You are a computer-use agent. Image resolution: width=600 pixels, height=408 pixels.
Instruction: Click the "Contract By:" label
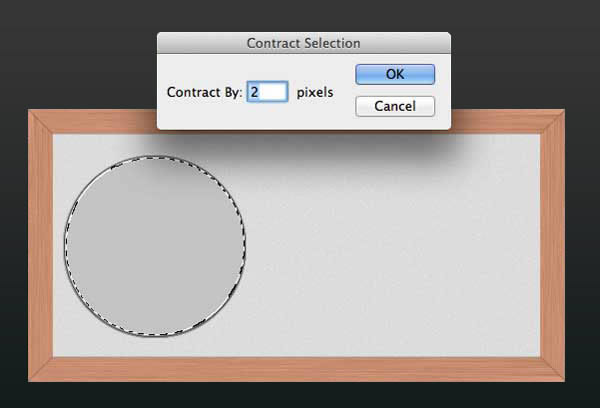pyautogui.click(x=205, y=92)
